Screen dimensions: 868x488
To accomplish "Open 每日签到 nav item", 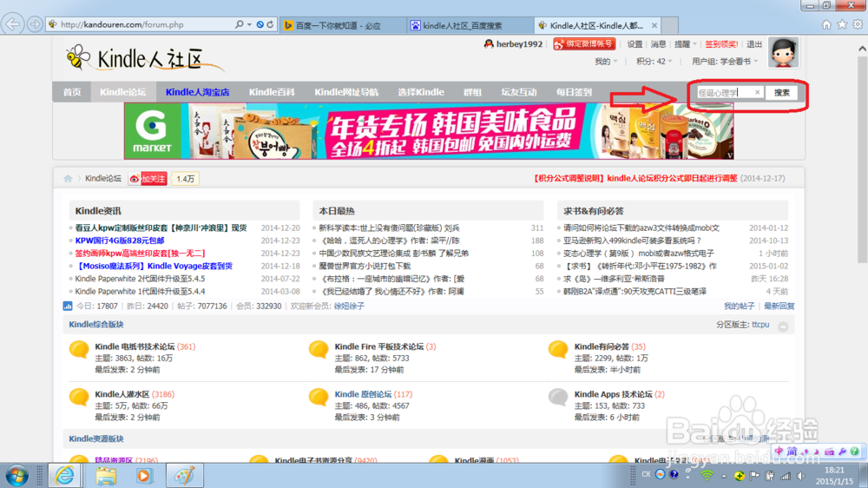I will [x=574, y=92].
